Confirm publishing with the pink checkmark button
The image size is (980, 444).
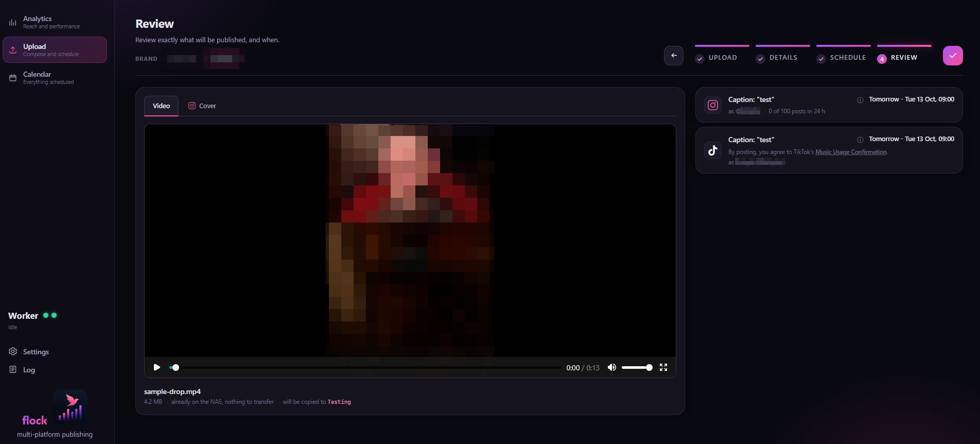(x=953, y=56)
